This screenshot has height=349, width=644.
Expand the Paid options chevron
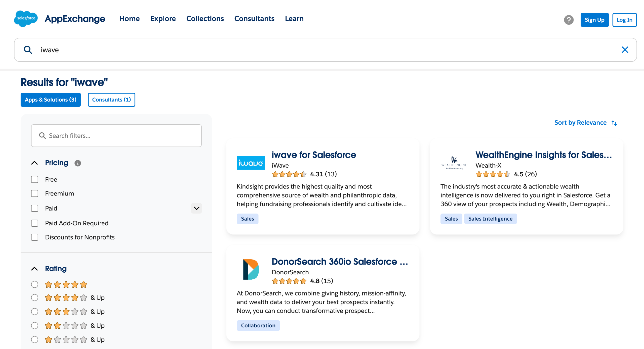(x=196, y=208)
